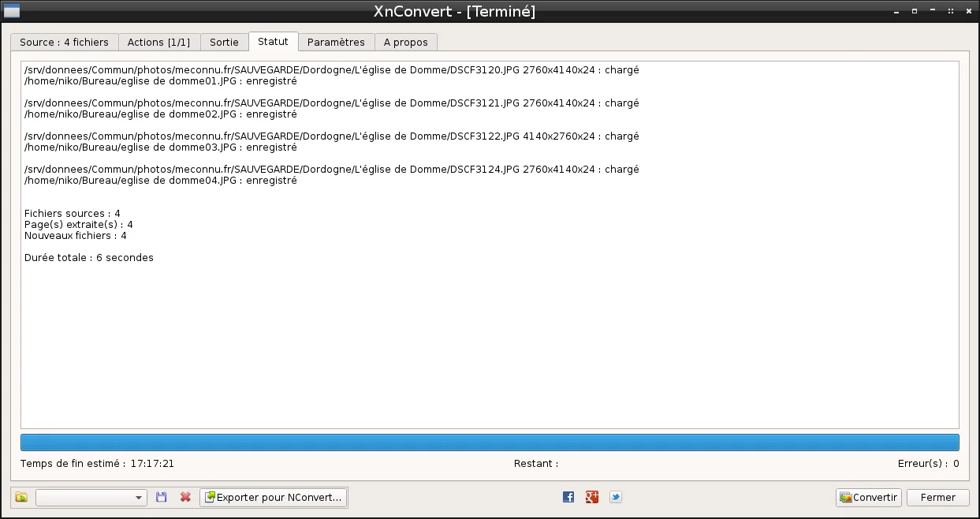Screen dimensions: 980x519
Task: Switch to the Source : 4 fichiers tab
Action: 65,42
